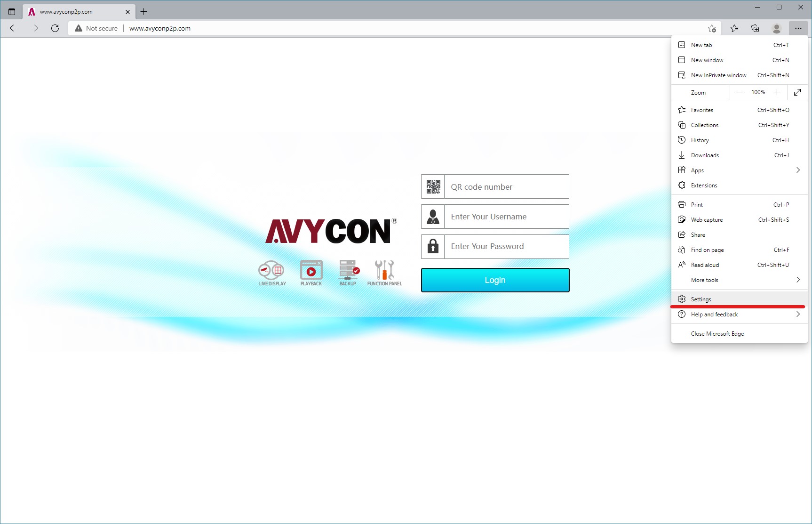The image size is (812, 524).
Task: Open the Playback icon
Action: [x=311, y=270]
